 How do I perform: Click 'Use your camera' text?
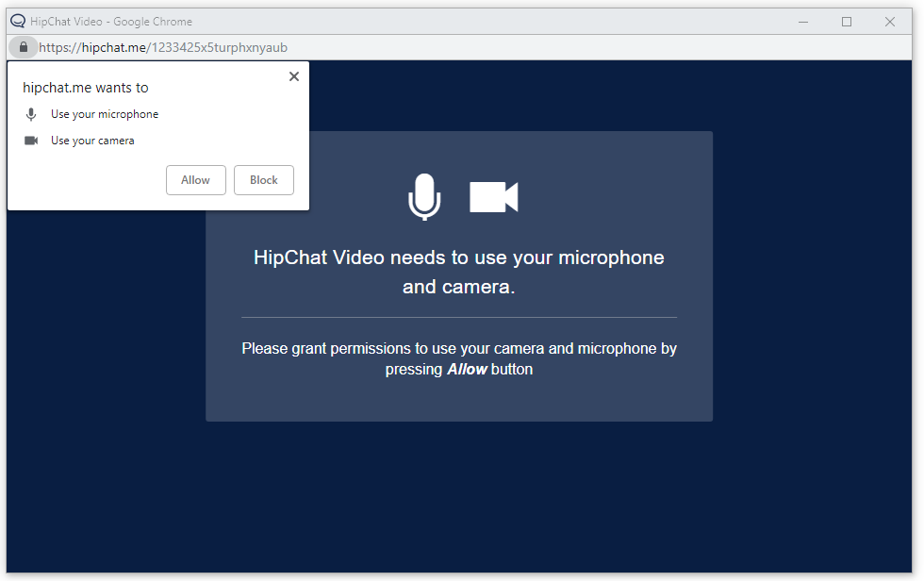[x=92, y=141]
